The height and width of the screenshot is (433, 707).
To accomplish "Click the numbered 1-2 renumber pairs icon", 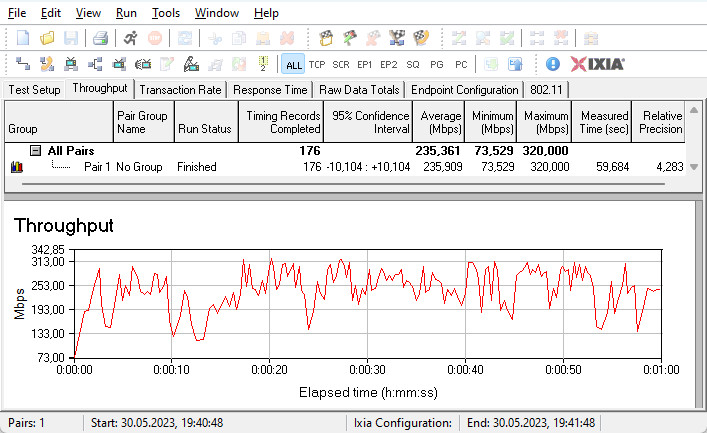I will point(263,64).
